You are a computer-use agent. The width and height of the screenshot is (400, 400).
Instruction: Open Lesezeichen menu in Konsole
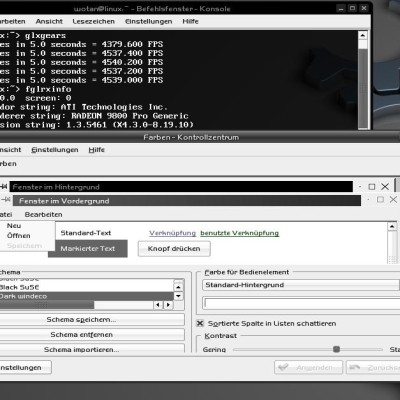pos(93,21)
